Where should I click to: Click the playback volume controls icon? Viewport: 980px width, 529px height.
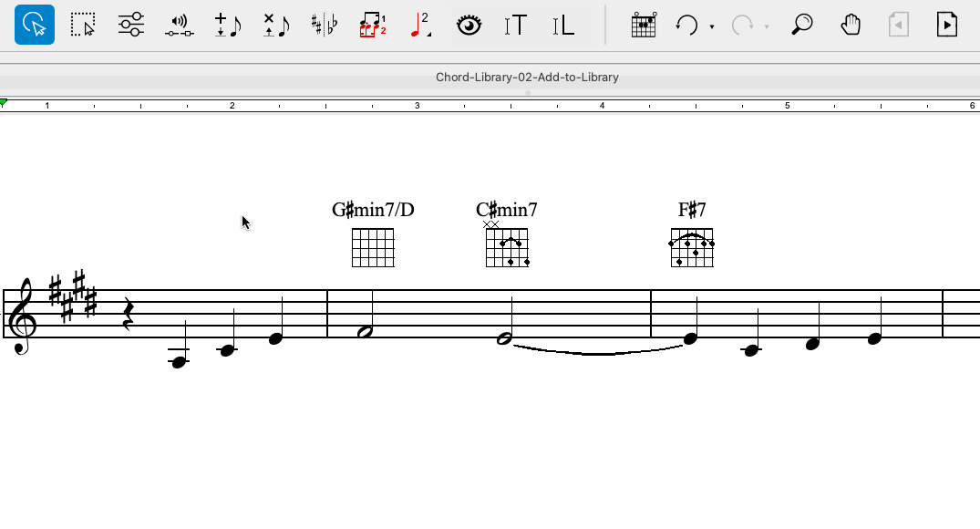coord(180,25)
